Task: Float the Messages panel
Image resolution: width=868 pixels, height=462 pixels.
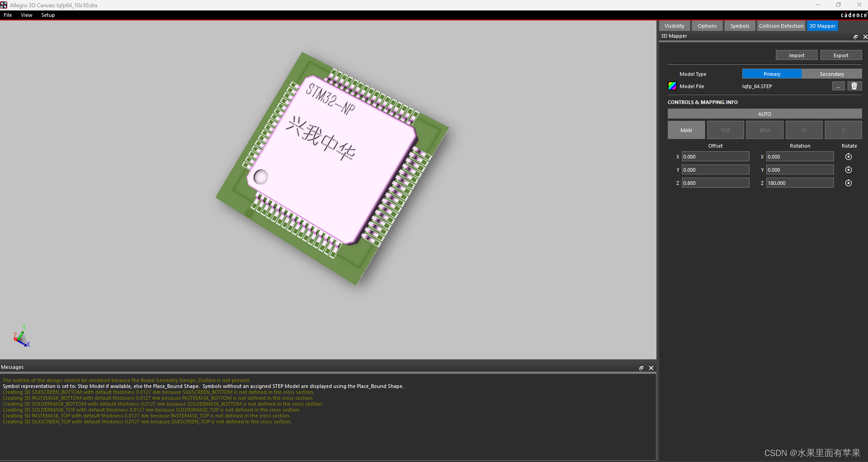Action: (641, 368)
